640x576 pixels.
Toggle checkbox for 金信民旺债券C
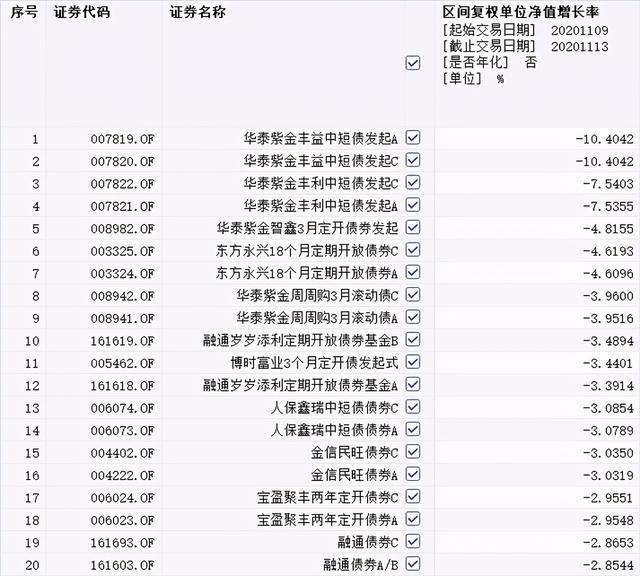click(x=413, y=452)
